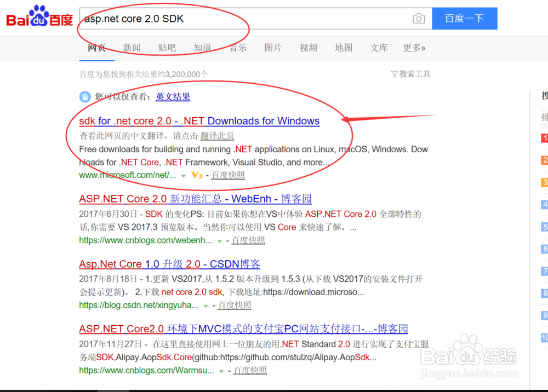Open the 地图 tab

pos(344,48)
